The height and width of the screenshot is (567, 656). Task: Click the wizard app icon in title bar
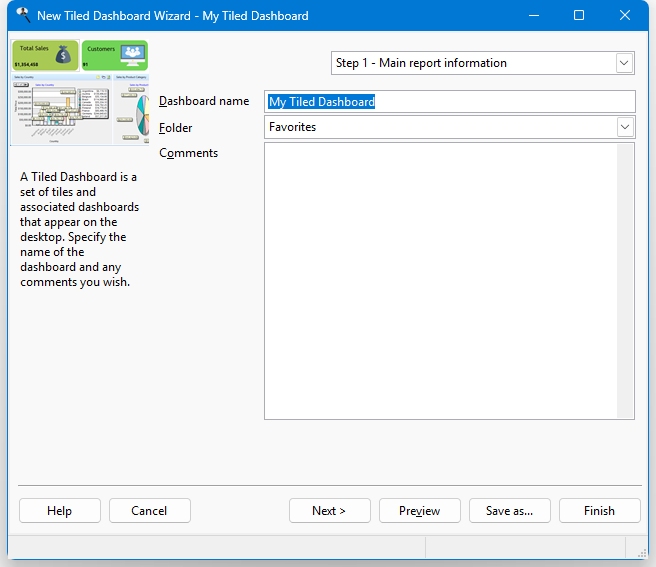[23, 15]
